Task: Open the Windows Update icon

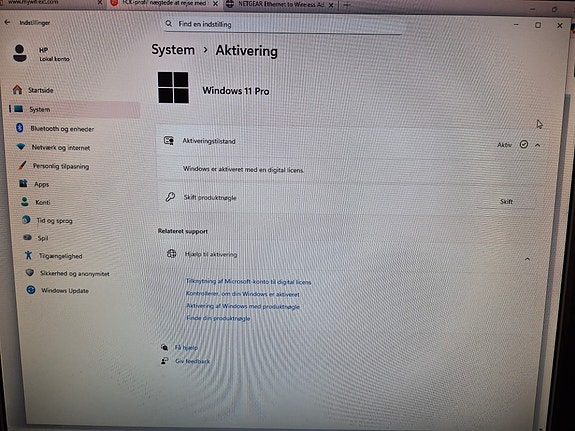Action: [x=31, y=290]
